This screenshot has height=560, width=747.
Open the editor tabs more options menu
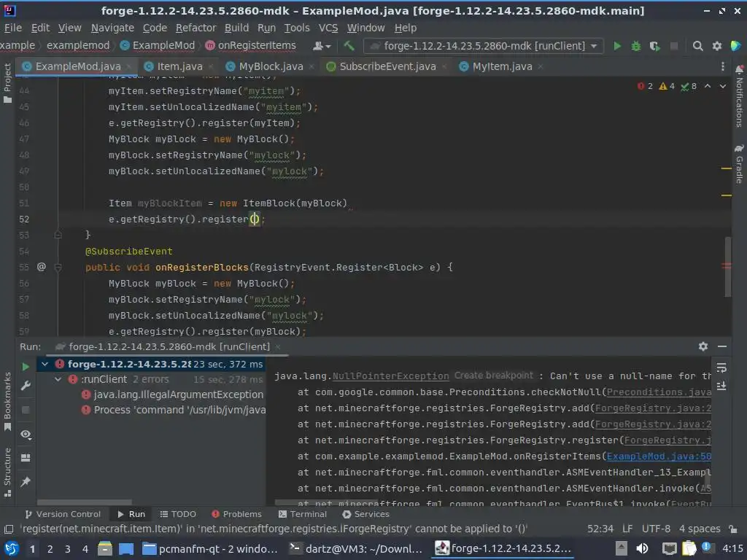(x=722, y=66)
